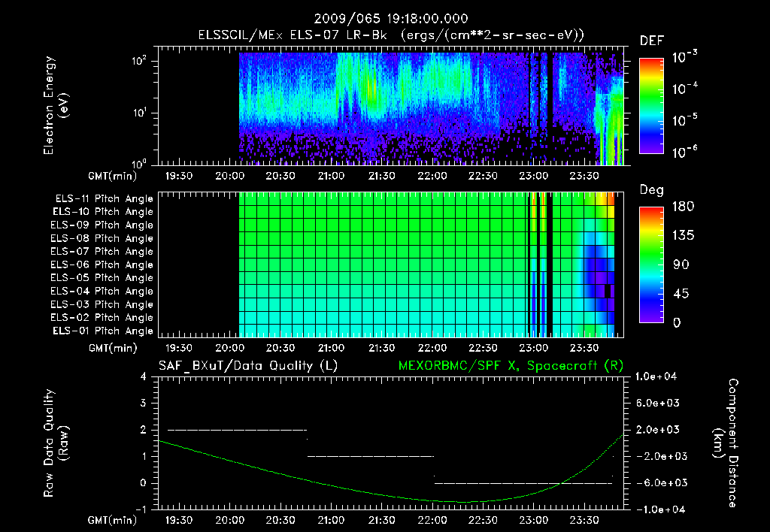The width and height of the screenshot is (770, 532).
Task: Select the ELS-07 Pitch Angle row label
Action: tap(102, 251)
